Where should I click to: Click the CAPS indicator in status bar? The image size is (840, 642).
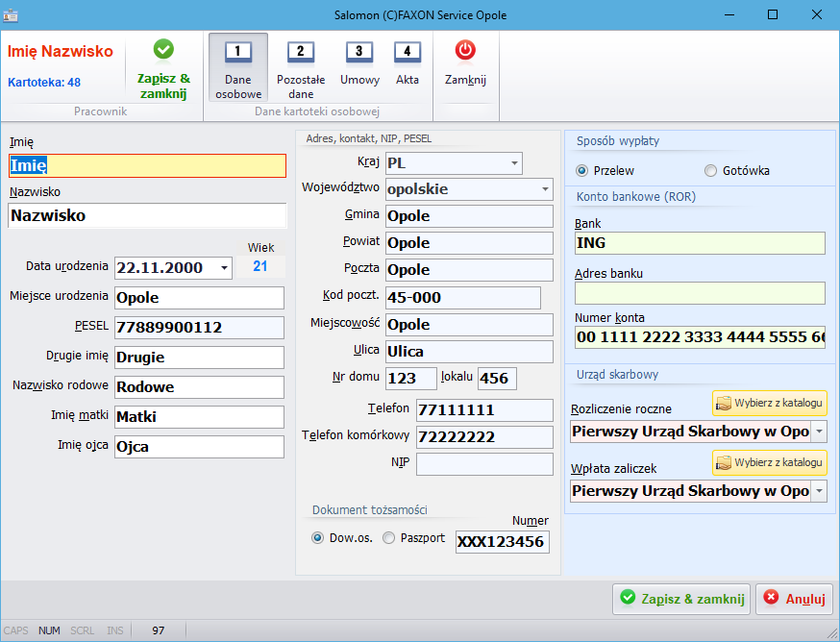[x=15, y=630]
